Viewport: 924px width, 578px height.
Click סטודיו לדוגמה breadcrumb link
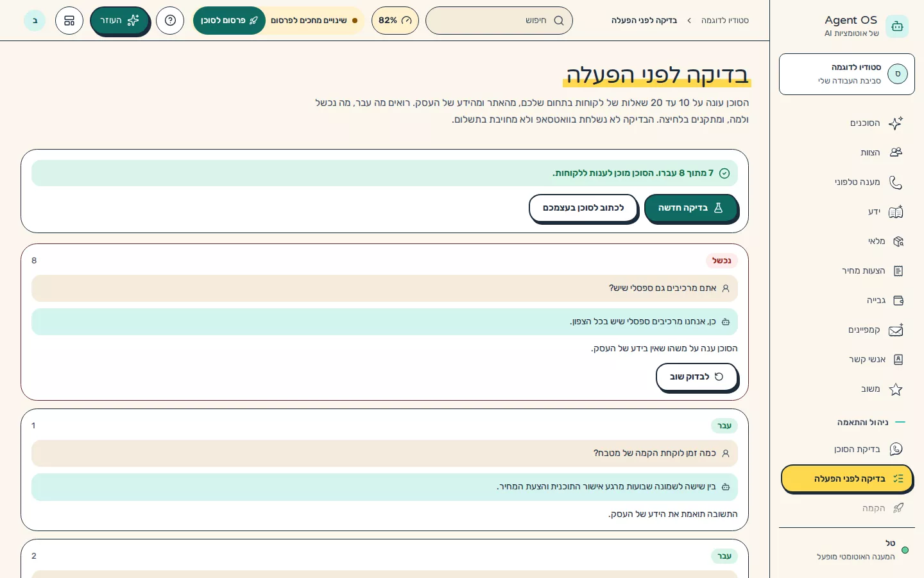[x=725, y=21]
